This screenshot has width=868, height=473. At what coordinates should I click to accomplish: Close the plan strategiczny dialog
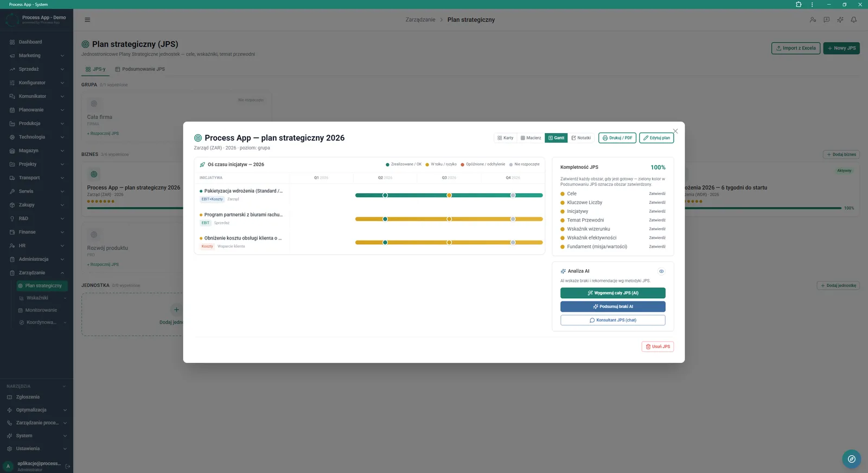675,131
